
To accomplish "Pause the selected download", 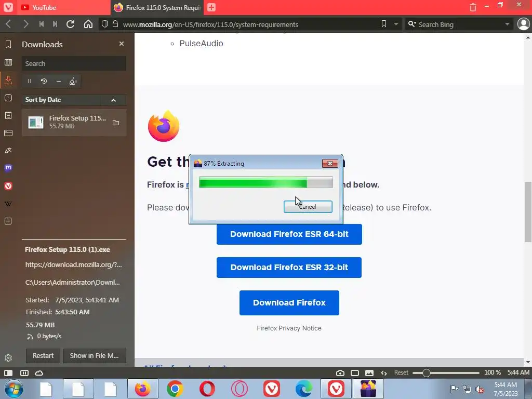I will point(30,81).
